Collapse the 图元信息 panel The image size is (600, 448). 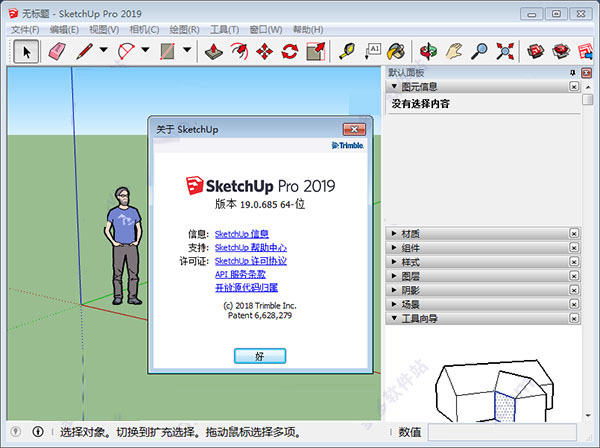point(394,86)
